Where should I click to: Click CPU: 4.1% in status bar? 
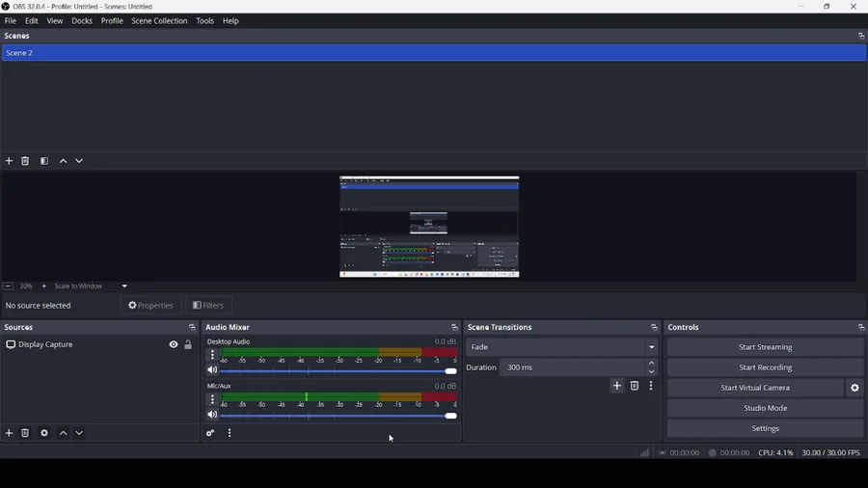click(775, 452)
